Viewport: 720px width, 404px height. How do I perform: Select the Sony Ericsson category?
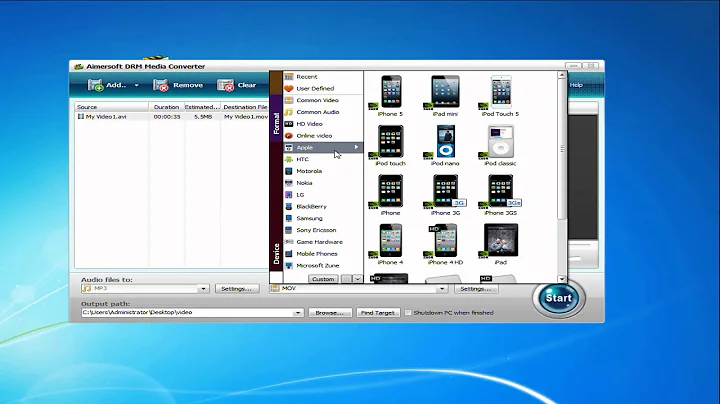coord(323,230)
